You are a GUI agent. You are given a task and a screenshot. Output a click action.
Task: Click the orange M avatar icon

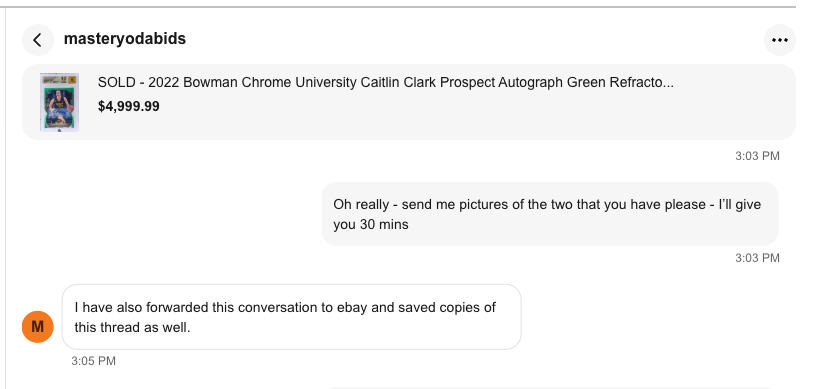click(x=38, y=327)
